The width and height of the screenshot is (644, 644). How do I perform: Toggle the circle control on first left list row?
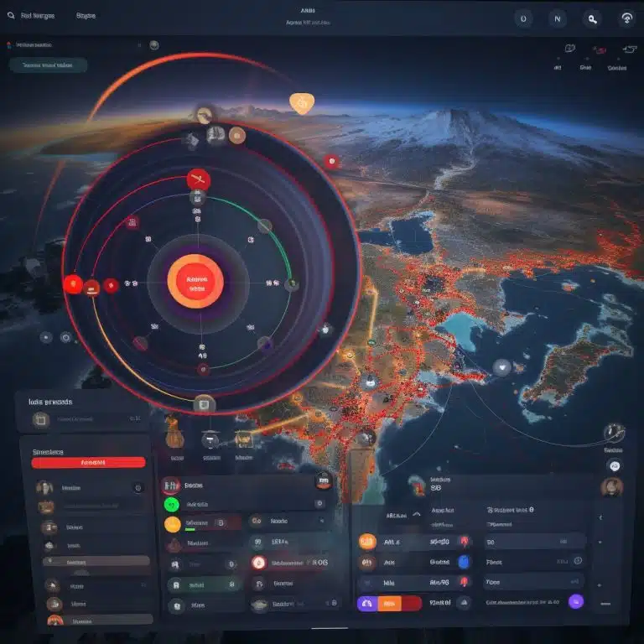point(138,488)
